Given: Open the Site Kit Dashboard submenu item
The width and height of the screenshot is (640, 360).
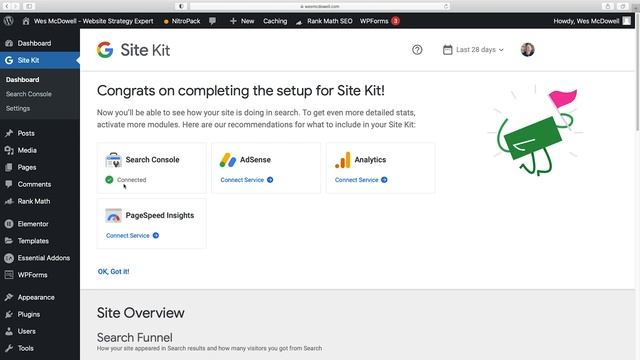Looking at the screenshot, I should coord(22,80).
